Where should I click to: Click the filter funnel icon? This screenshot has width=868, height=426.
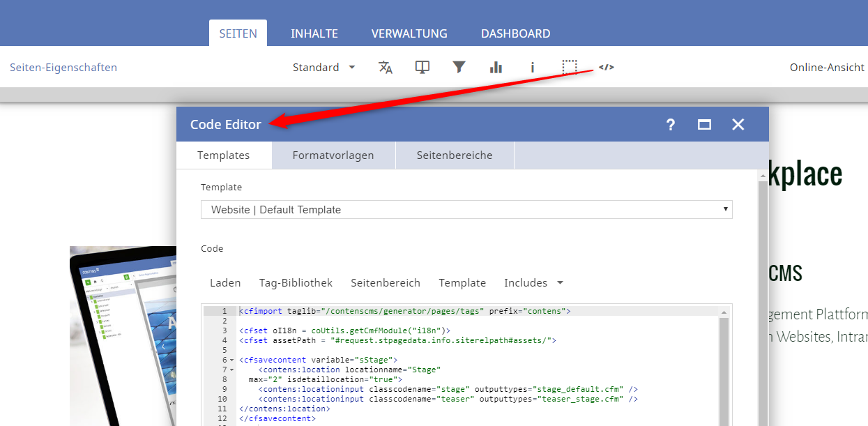pos(459,68)
